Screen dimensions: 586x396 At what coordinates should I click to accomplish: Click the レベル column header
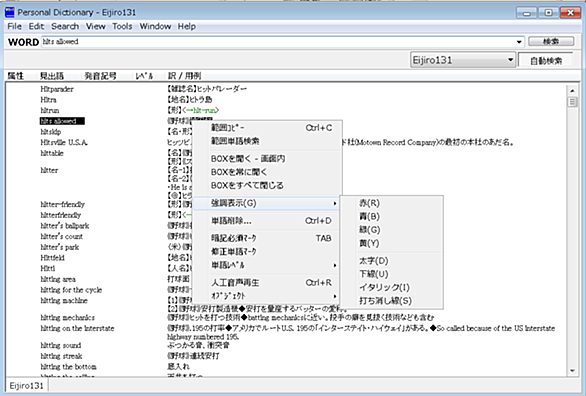coord(144,76)
